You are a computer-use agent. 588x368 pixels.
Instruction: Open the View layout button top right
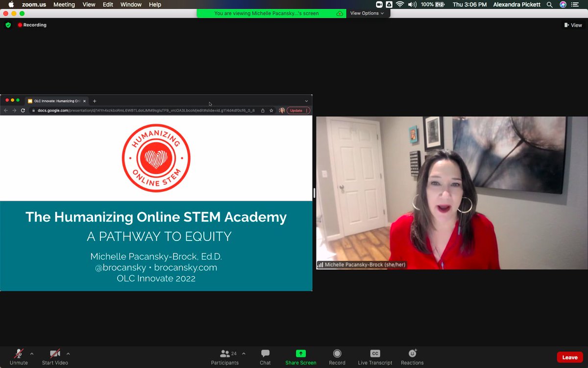[573, 25]
